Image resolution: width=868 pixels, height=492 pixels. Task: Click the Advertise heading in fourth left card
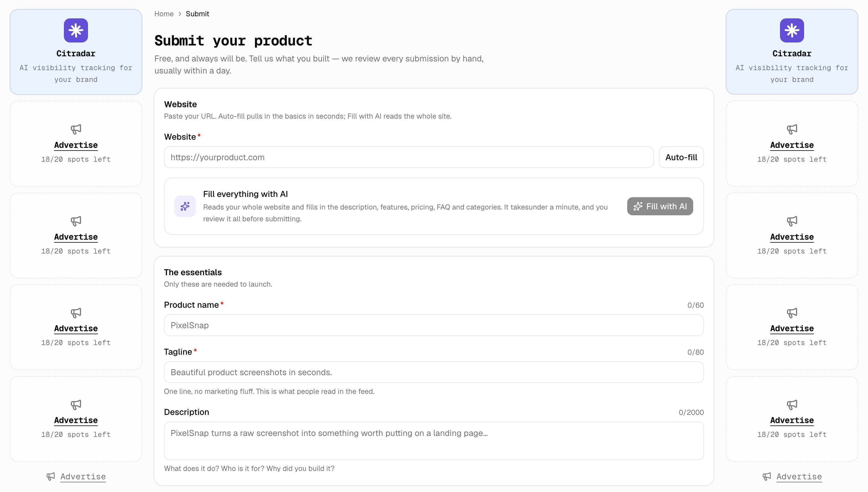(76, 420)
